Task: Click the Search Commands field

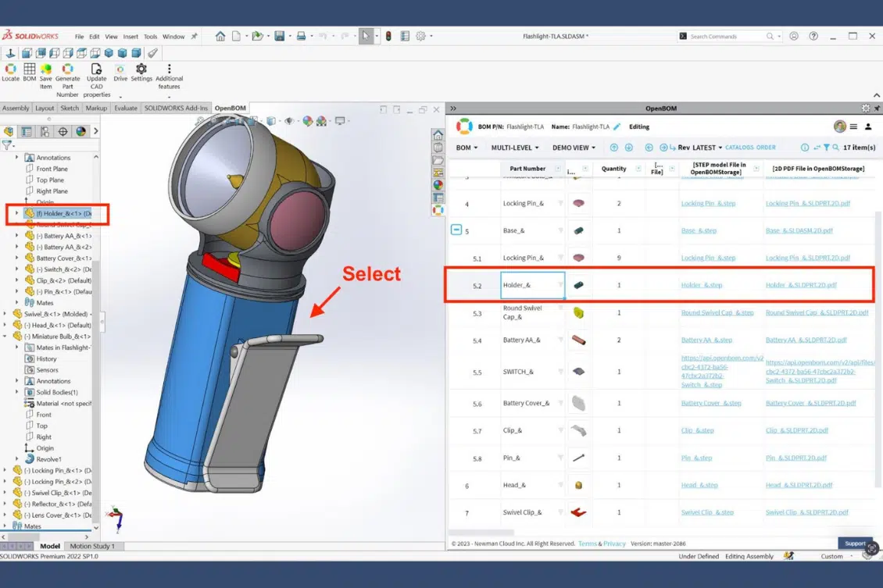Action: coord(729,36)
